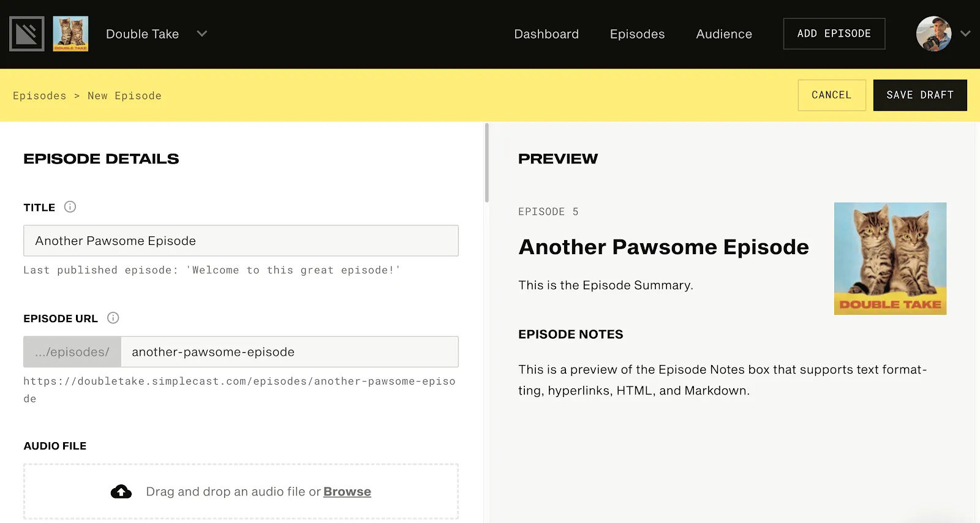Cancel the new episode
980x523 pixels.
tap(831, 95)
